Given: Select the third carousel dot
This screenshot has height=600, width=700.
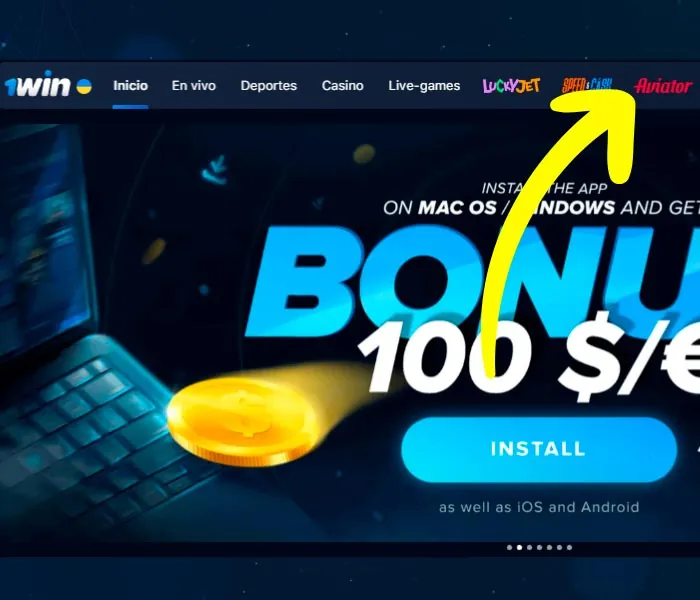Looking at the screenshot, I should click(529, 547).
